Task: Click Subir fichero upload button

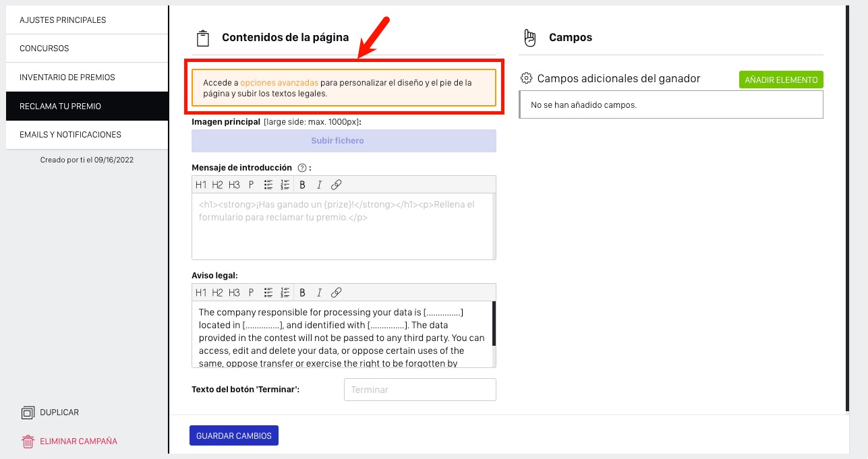Action: click(344, 141)
